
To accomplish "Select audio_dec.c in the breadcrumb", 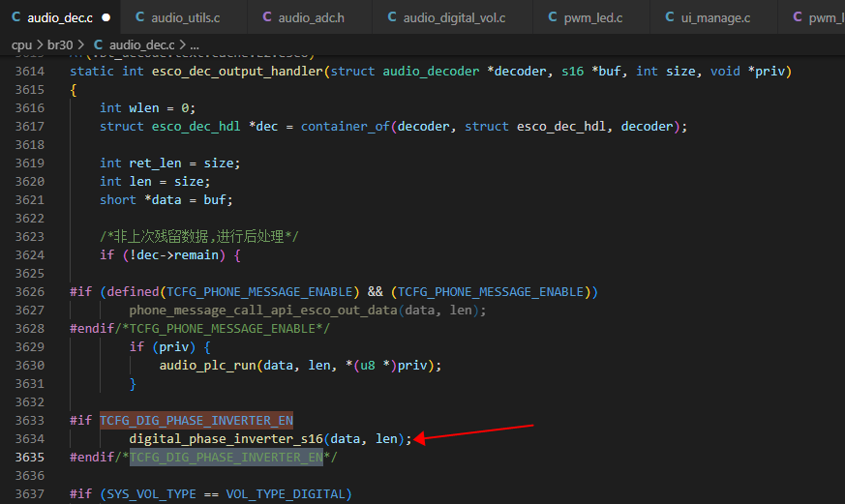I will click(141, 44).
